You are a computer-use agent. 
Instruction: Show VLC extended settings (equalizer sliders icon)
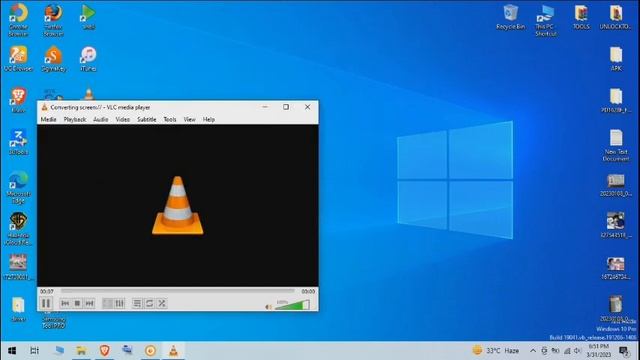[120, 303]
